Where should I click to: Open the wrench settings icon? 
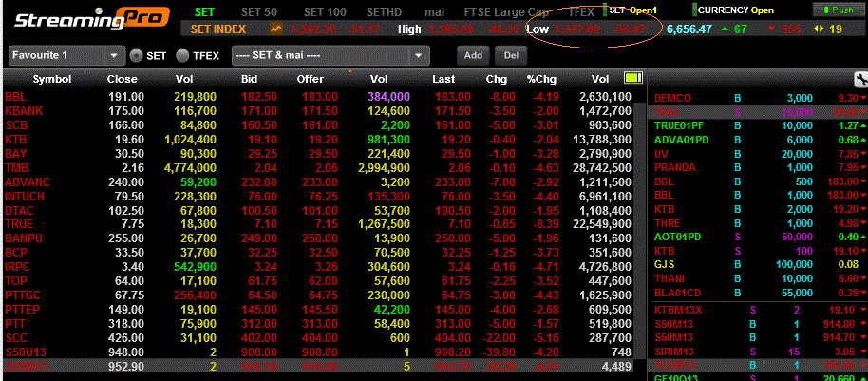coord(860,79)
